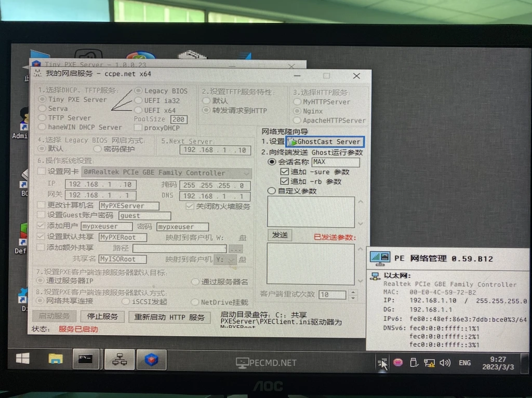The height and width of the screenshot is (398, 532).
Task: Click the blue cube PXE server taskbar icon
Action: coord(151,360)
